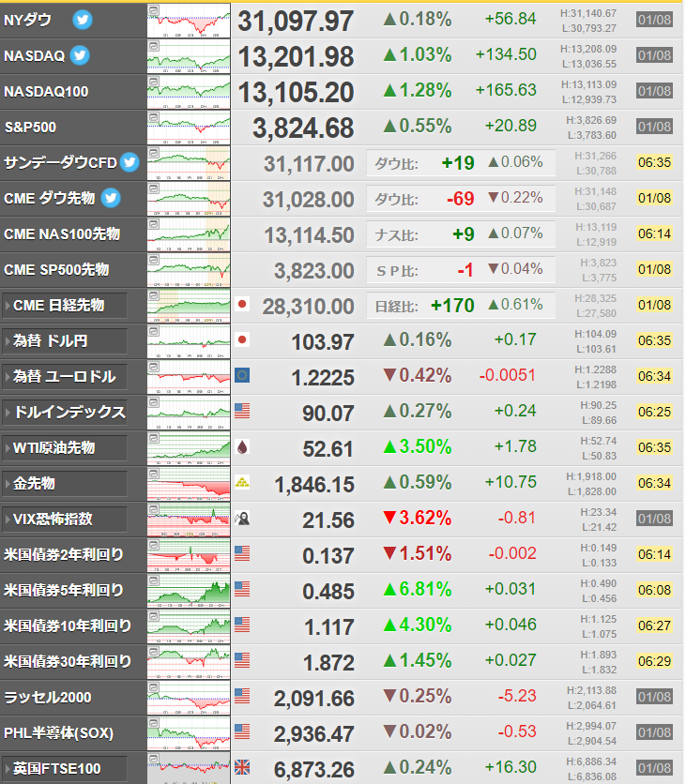Expand the 為替 ドル円 button

coord(65,341)
